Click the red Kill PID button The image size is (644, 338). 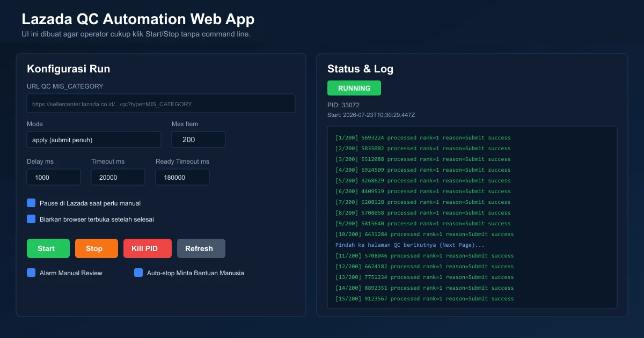(148, 248)
